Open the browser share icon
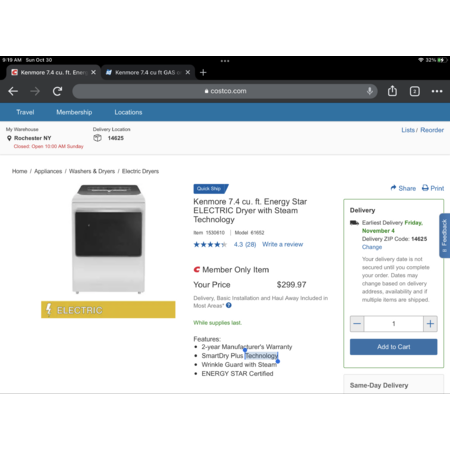450x450 pixels. [x=392, y=91]
